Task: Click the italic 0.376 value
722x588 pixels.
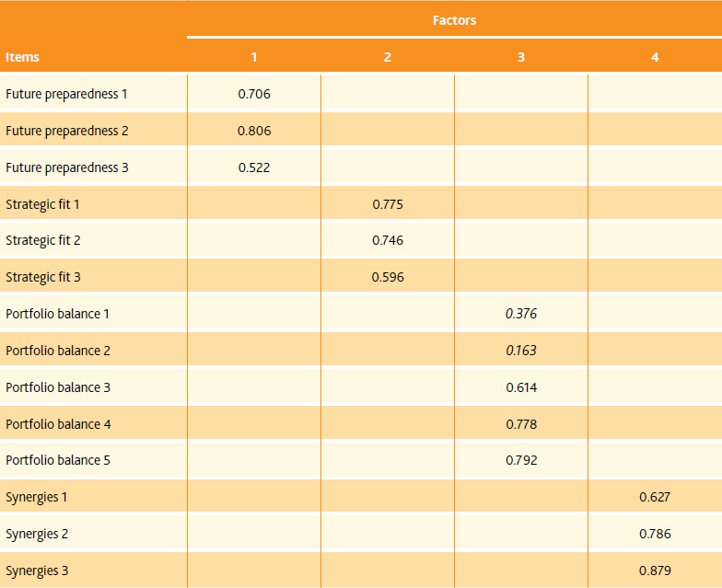Action: point(521,314)
